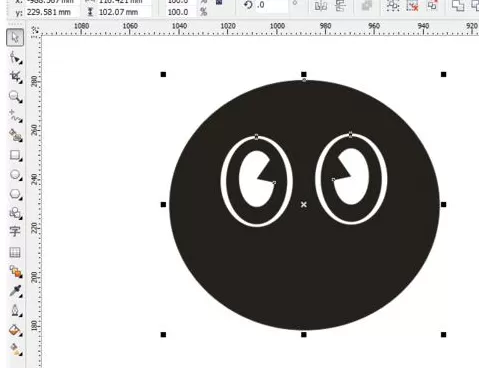Select the Outline Pen tool
Image resolution: width=479 pixels, height=368 pixels.
[x=15, y=311]
